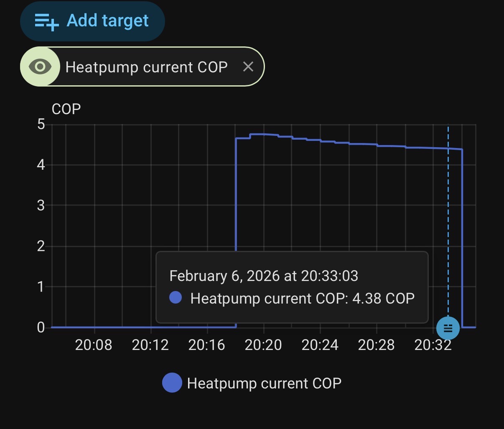Image resolution: width=504 pixels, height=429 pixels.
Task: Click the blue legend circle below chart
Action: (172, 383)
